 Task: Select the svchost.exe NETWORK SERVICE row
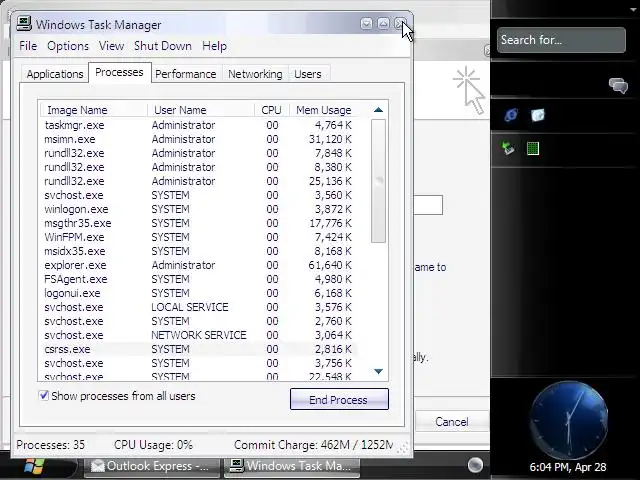pyautogui.click(x=199, y=335)
